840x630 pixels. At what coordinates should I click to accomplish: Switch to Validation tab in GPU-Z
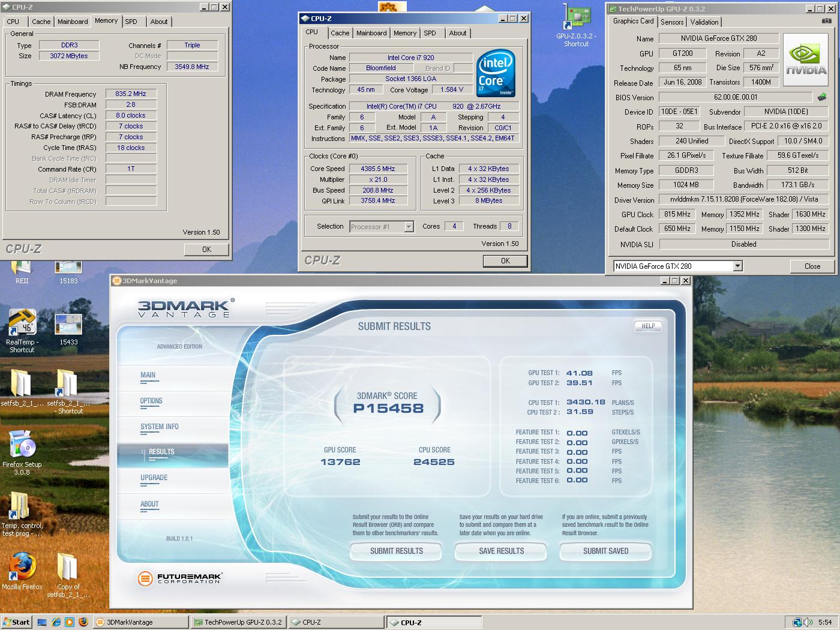704,22
